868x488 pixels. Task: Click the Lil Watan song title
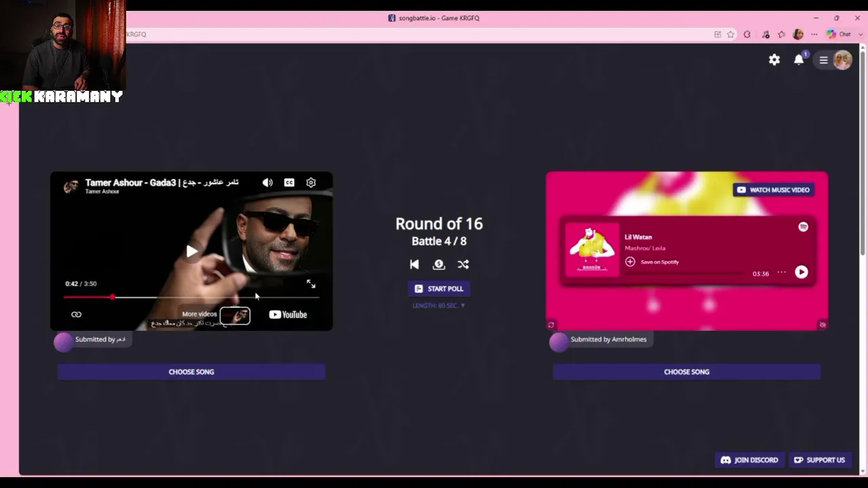point(638,237)
